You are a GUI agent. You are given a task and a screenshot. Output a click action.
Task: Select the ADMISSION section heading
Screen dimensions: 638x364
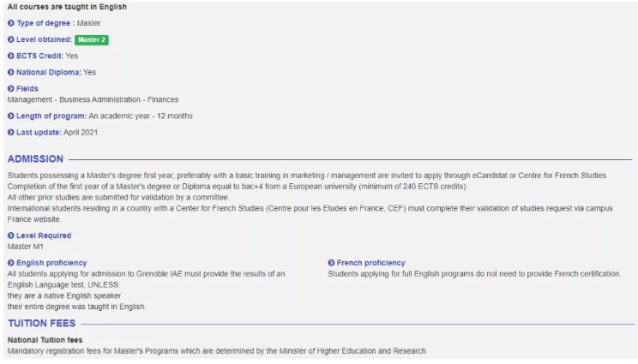pos(35,158)
